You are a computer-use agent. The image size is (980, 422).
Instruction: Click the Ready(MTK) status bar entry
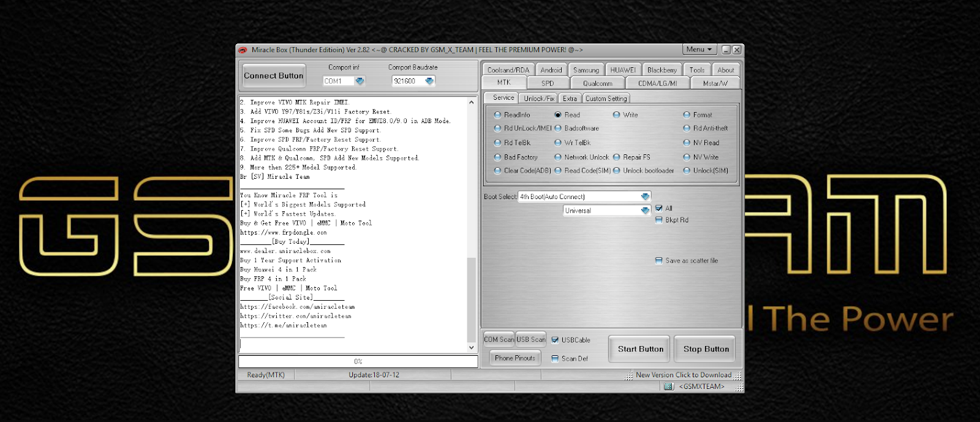266,375
